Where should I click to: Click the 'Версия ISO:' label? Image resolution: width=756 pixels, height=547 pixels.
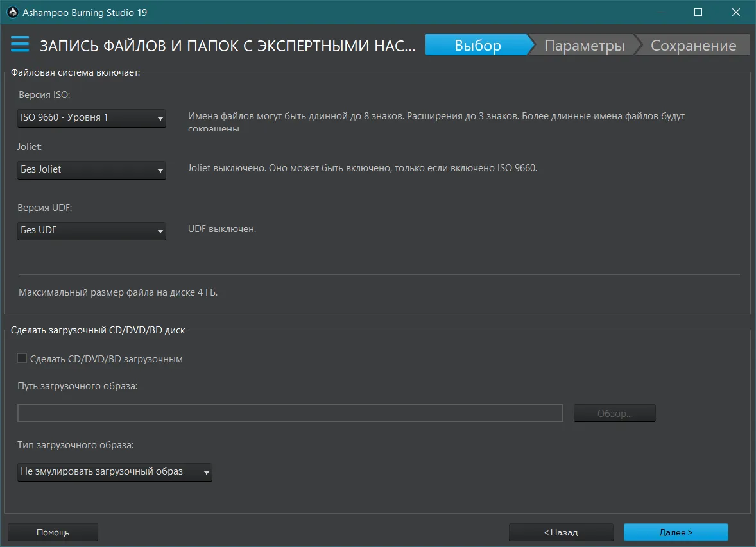coord(44,95)
